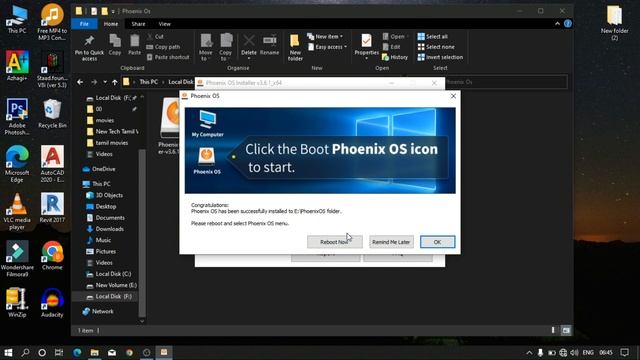Screen dimensions: 640x360
Task: Click the Rename ribbon icon
Action: pos(269,45)
